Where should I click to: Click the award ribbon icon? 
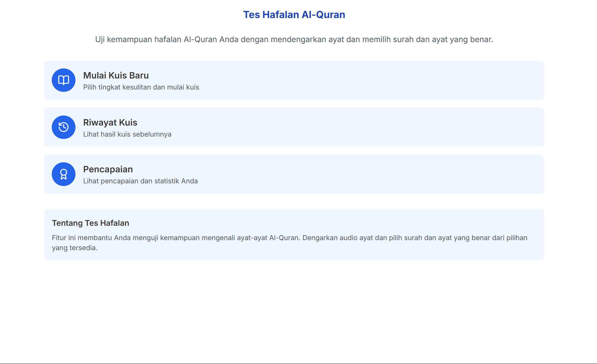click(63, 174)
